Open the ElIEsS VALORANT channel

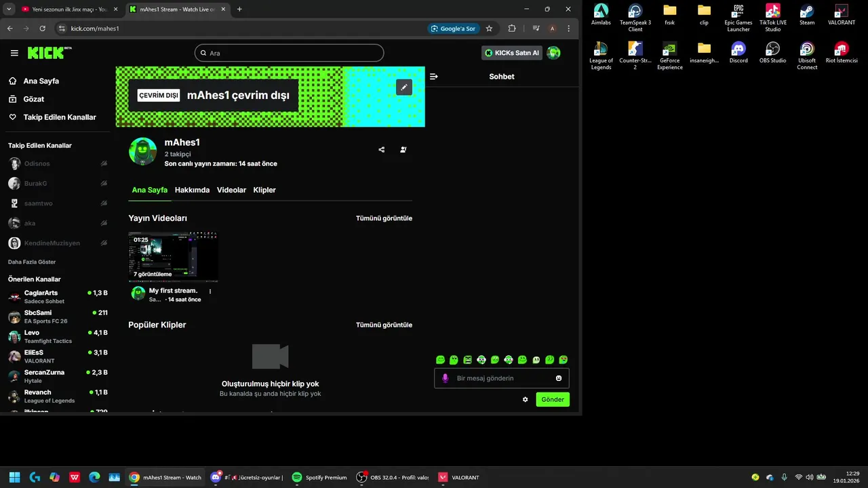click(58, 357)
